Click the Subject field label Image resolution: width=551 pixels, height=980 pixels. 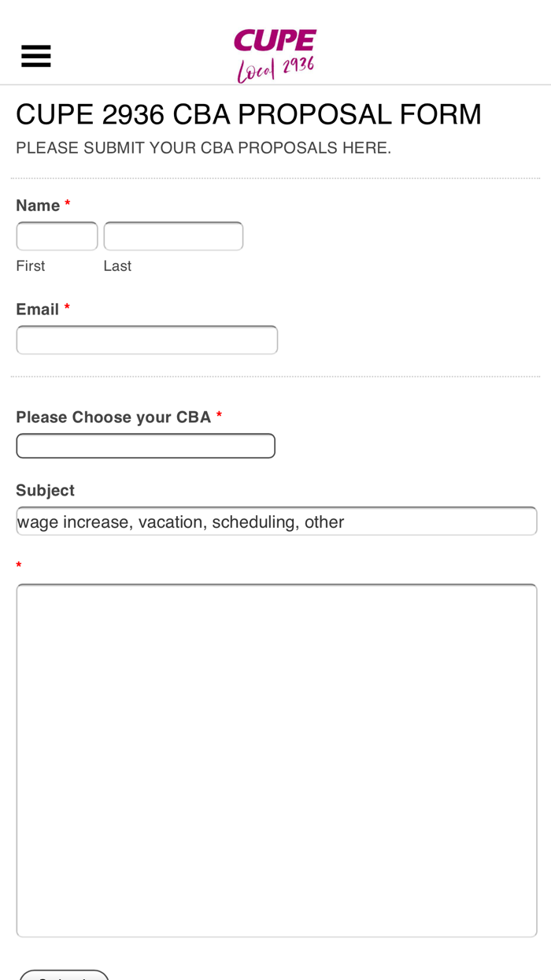(x=45, y=491)
